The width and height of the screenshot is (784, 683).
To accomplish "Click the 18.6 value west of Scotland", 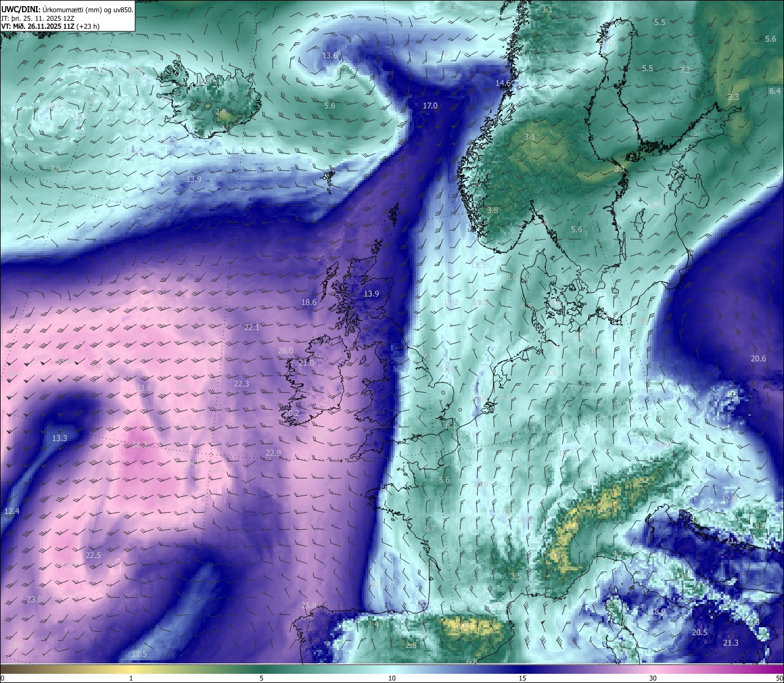I will pos(309,303).
